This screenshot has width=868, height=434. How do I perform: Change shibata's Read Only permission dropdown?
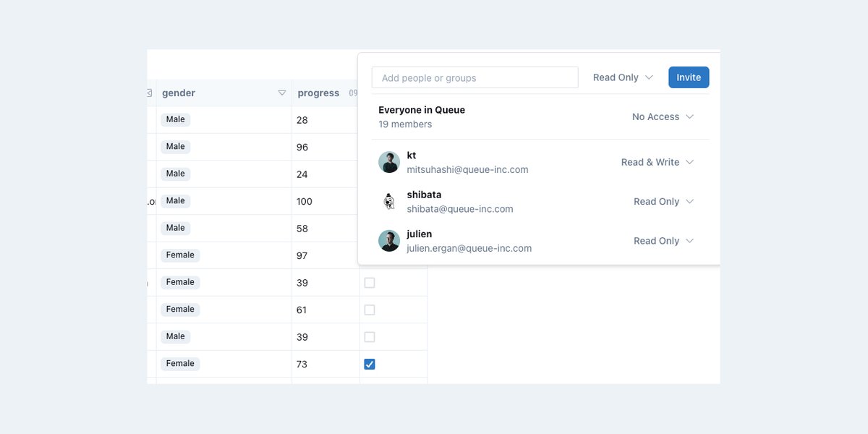[663, 202]
